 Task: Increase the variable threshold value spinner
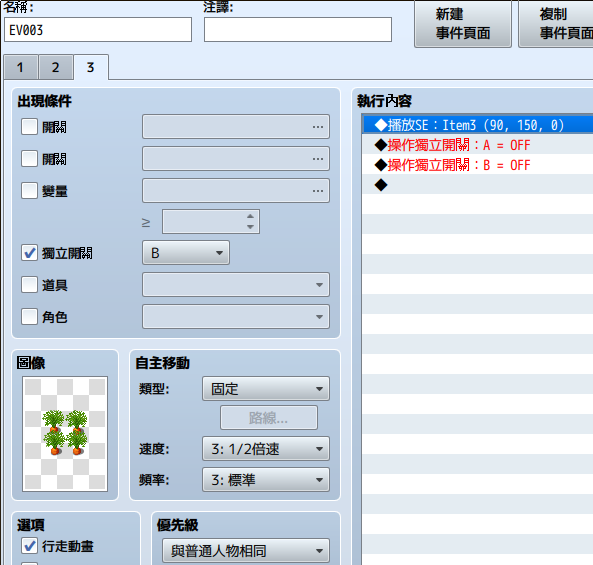pos(250,216)
